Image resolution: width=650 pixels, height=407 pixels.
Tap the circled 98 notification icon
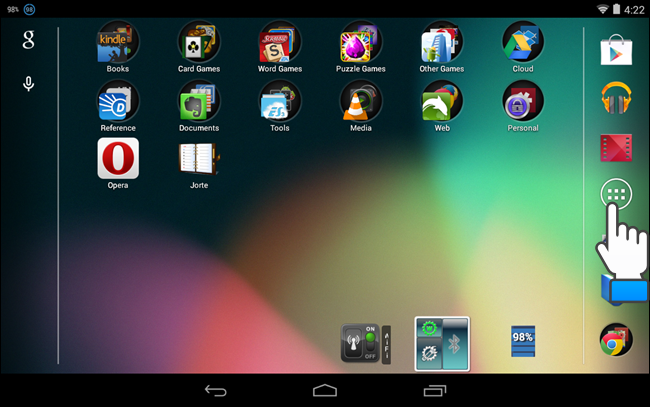(29, 9)
